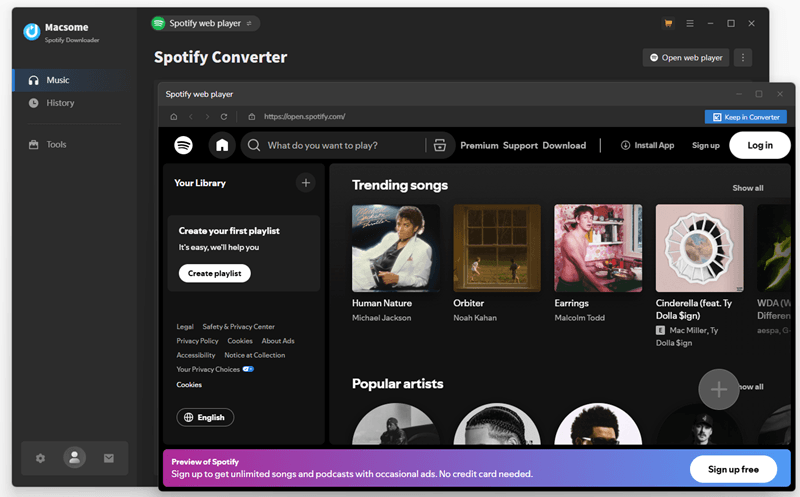Click the Sign up free button
800x497 pixels.
(x=733, y=469)
